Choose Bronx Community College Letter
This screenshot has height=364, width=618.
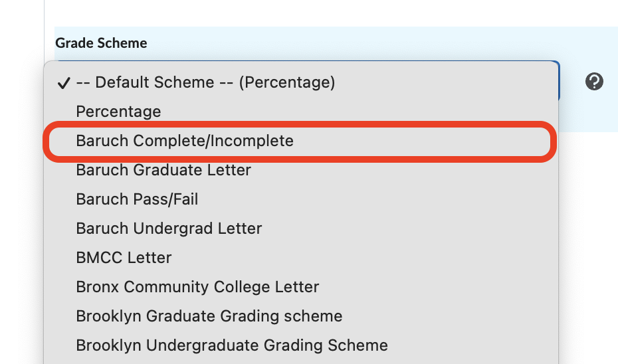(197, 287)
